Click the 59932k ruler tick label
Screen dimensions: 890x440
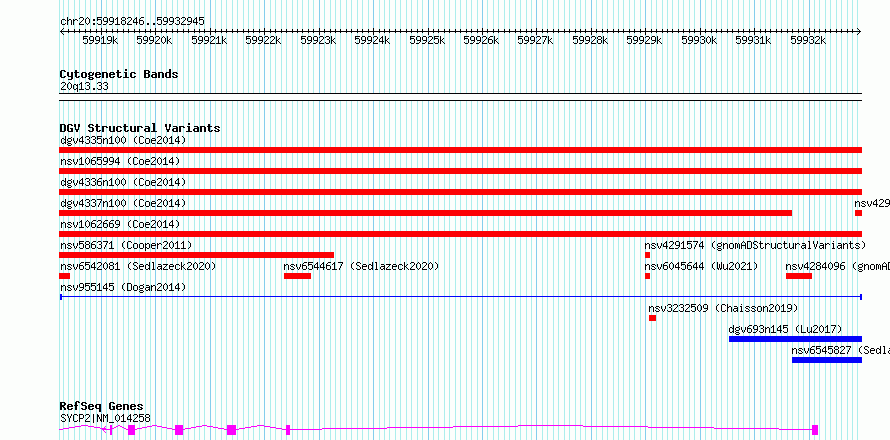(808, 40)
